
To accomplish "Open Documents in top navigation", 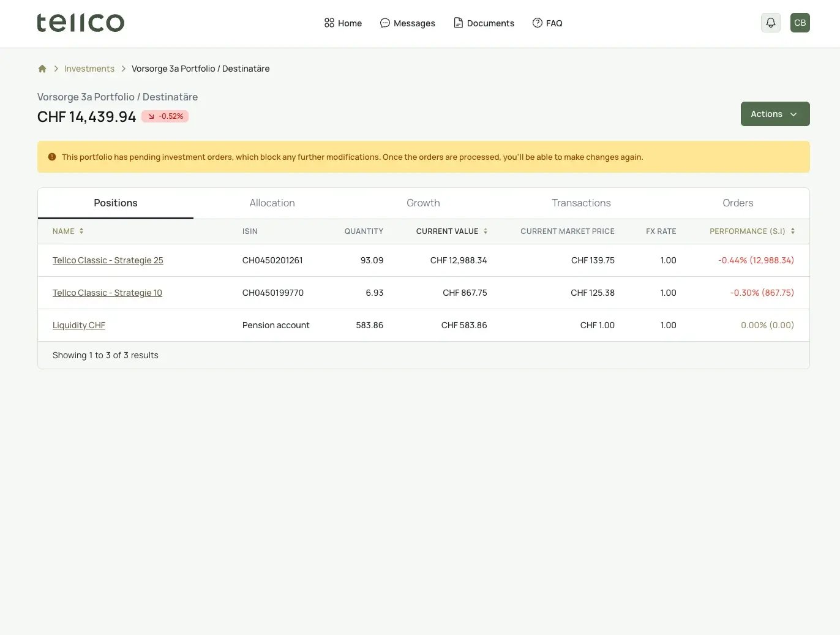I will tap(484, 23).
